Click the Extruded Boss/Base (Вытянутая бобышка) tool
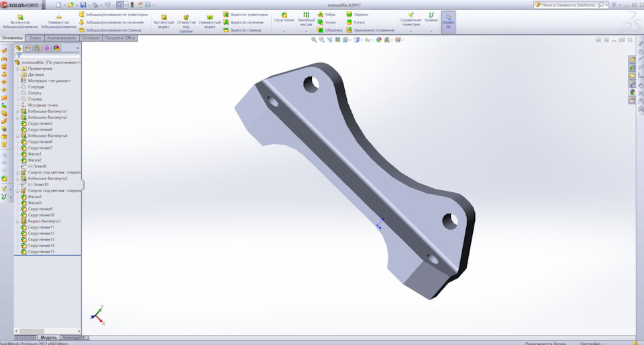The image size is (644, 345). (x=20, y=21)
